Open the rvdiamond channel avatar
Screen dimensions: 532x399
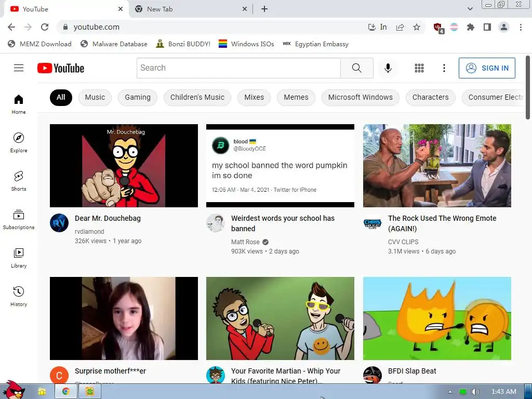click(59, 223)
